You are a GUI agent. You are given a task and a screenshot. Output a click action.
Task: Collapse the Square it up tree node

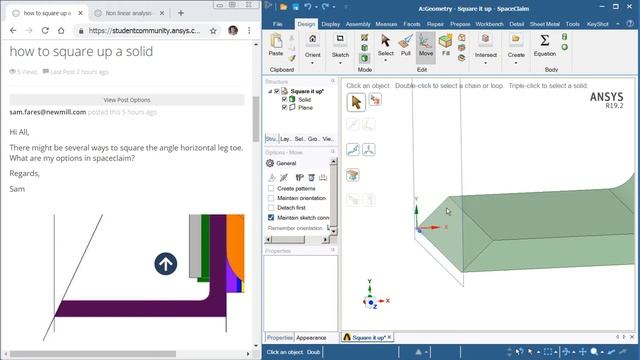[x=270, y=91]
